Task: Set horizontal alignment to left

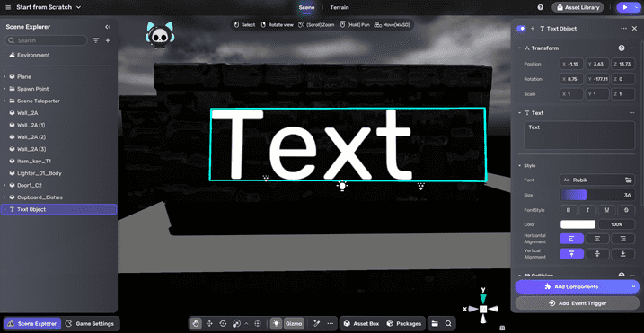Action: (x=571, y=239)
